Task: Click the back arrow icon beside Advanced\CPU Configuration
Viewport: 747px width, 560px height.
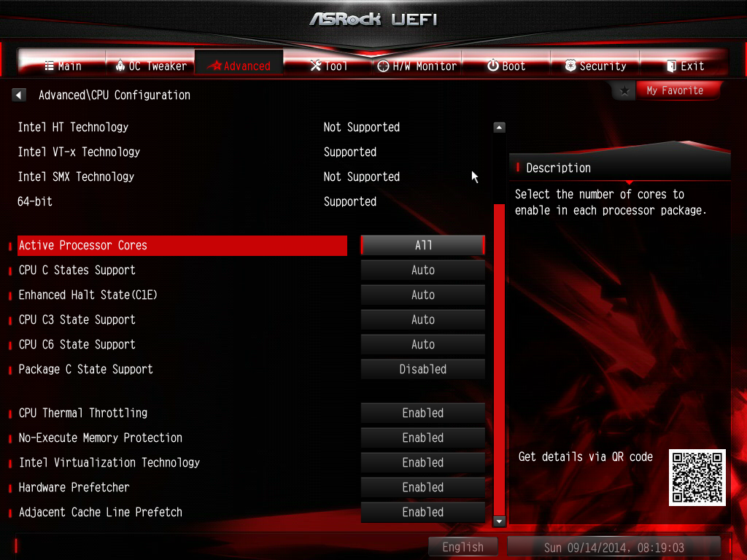Action: 18,96
